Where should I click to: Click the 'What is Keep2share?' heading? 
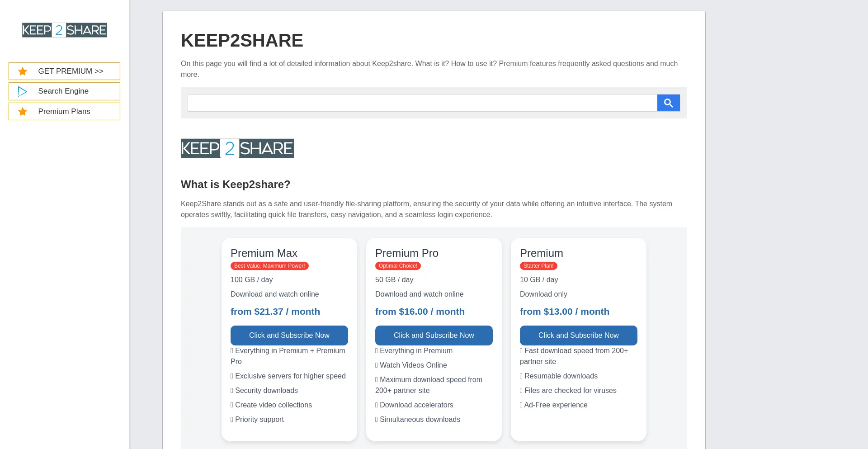point(236,184)
